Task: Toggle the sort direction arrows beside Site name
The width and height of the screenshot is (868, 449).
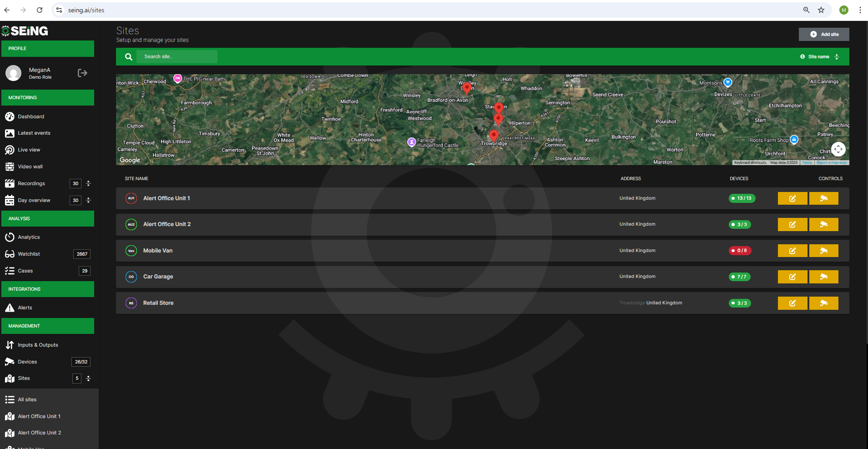Action: (837, 56)
